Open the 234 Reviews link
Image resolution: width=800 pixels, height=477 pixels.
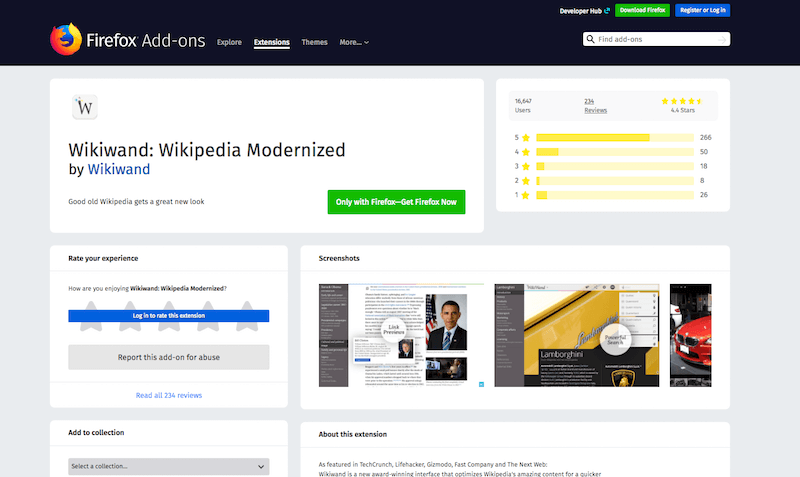click(x=595, y=106)
